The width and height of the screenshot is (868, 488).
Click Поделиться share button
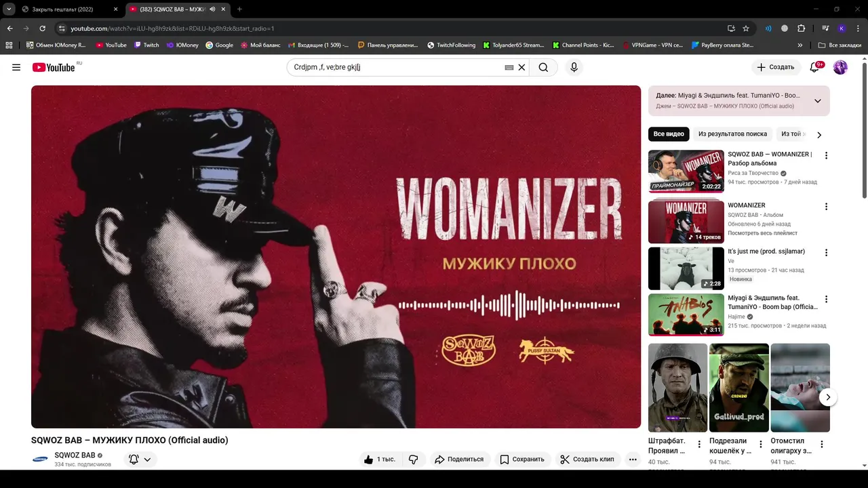[459, 459]
